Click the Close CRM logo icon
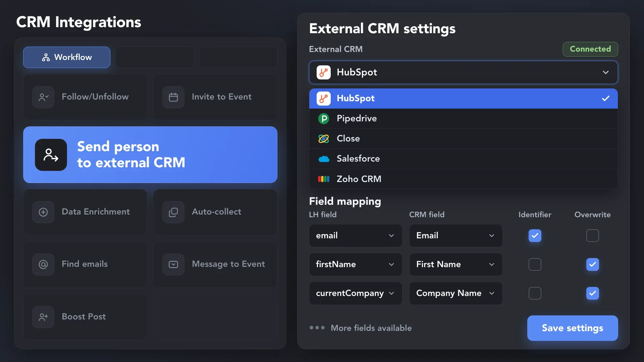 coord(324,139)
